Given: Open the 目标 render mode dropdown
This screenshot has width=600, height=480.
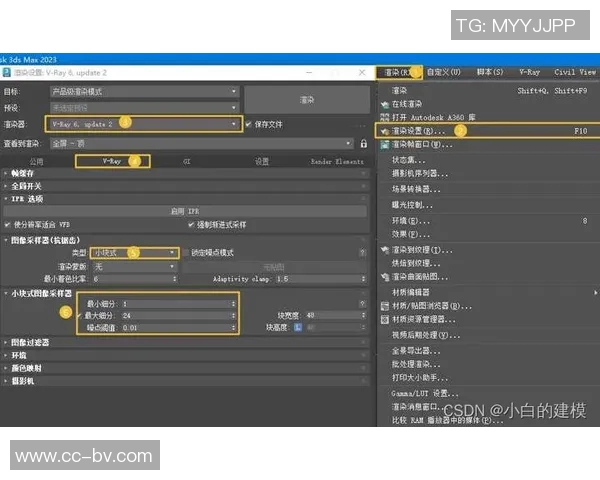Looking at the screenshot, I should click(x=145, y=91).
